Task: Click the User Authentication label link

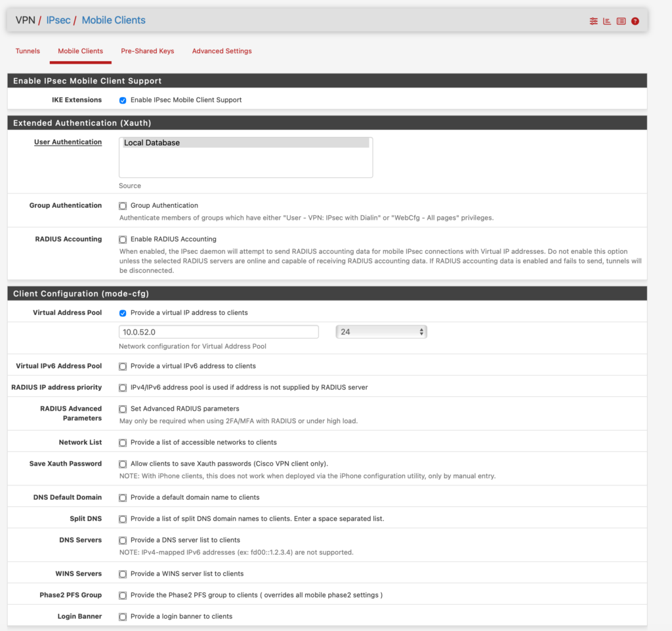Action: (68, 142)
